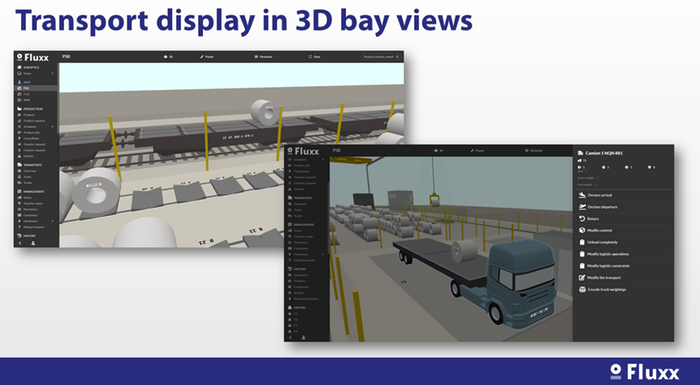
Task: Click the Declare arrival plane icon
Action: coord(582,195)
